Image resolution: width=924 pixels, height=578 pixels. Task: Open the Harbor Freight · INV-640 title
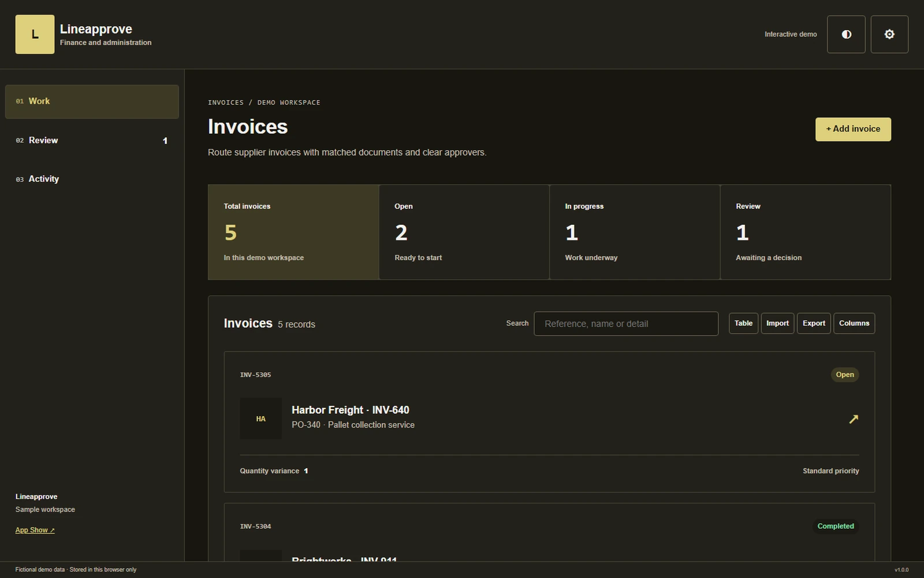pos(351,410)
